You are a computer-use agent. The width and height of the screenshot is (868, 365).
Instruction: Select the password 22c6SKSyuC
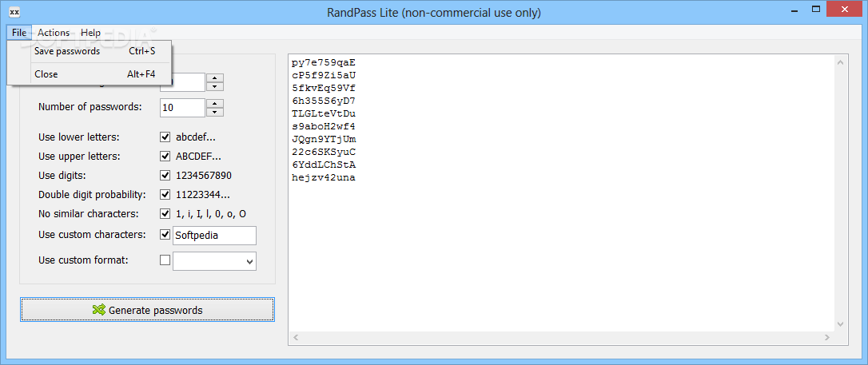tap(323, 152)
